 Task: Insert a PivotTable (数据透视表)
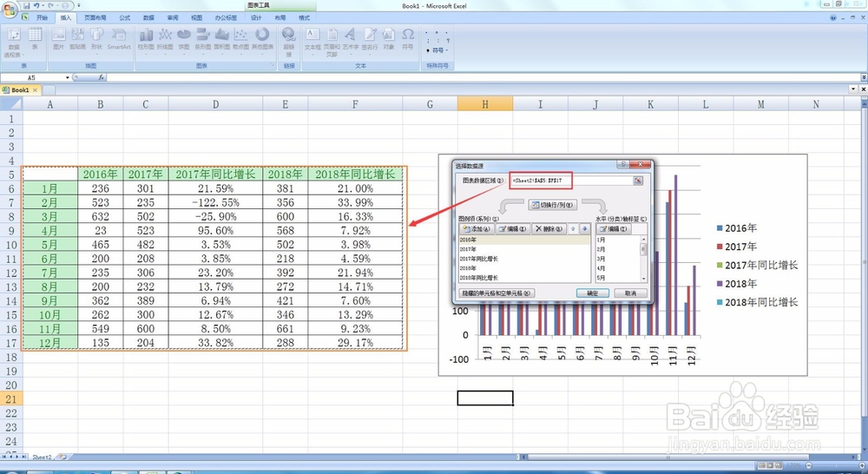(x=13, y=43)
